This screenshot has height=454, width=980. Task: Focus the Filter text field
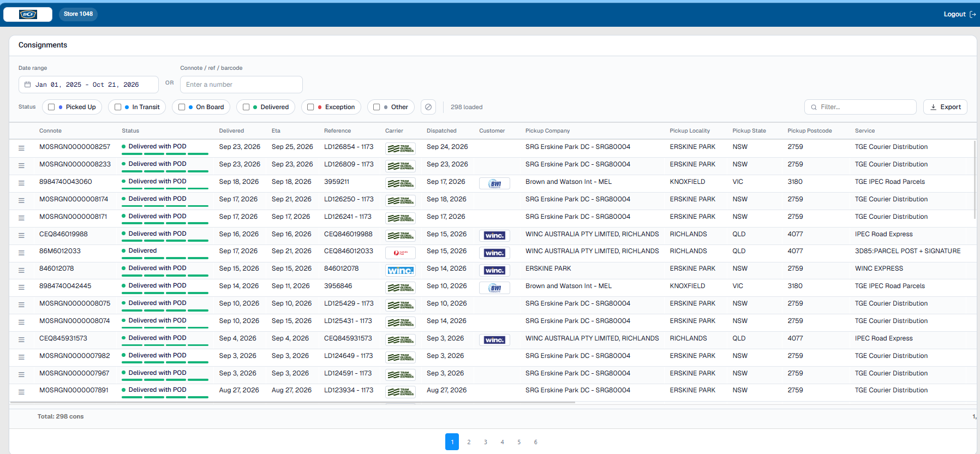click(x=860, y=107)
